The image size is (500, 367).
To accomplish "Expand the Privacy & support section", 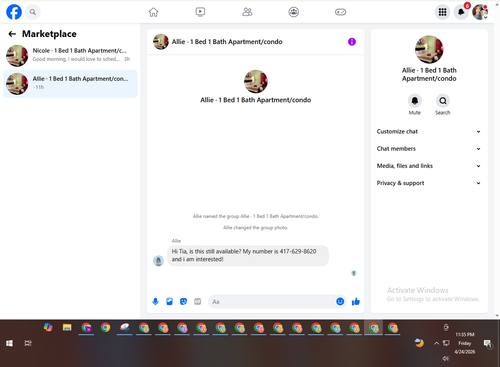I will 429,183.
